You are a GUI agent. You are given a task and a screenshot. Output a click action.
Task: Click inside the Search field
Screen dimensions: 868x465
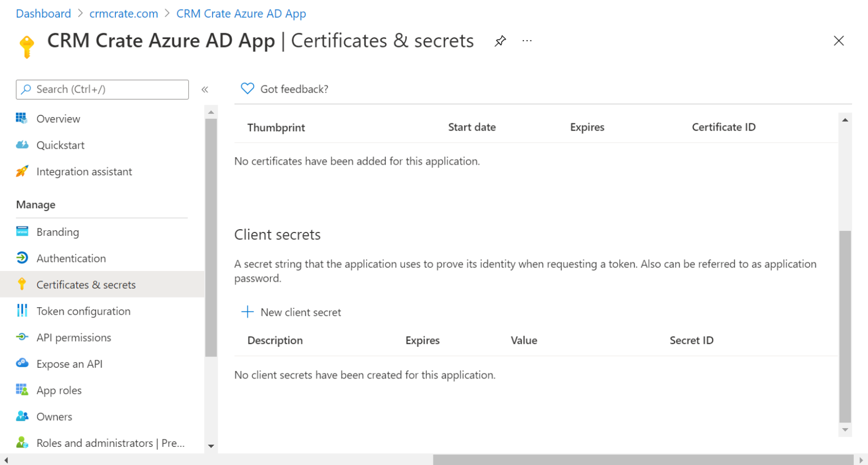102,89
